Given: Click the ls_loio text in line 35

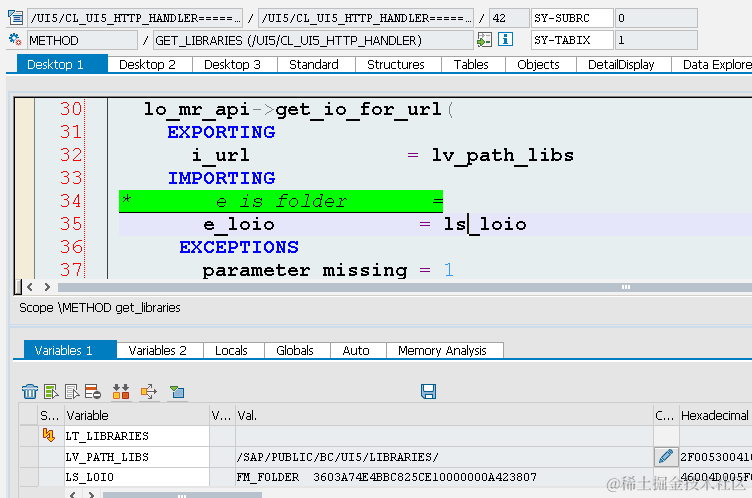Looking at the screenshot, I should 485,224.
